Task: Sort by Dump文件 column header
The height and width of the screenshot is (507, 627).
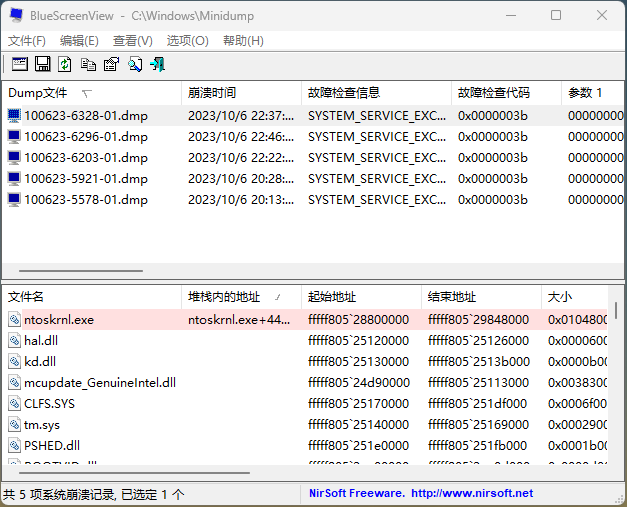Action: tap(92, 93)
